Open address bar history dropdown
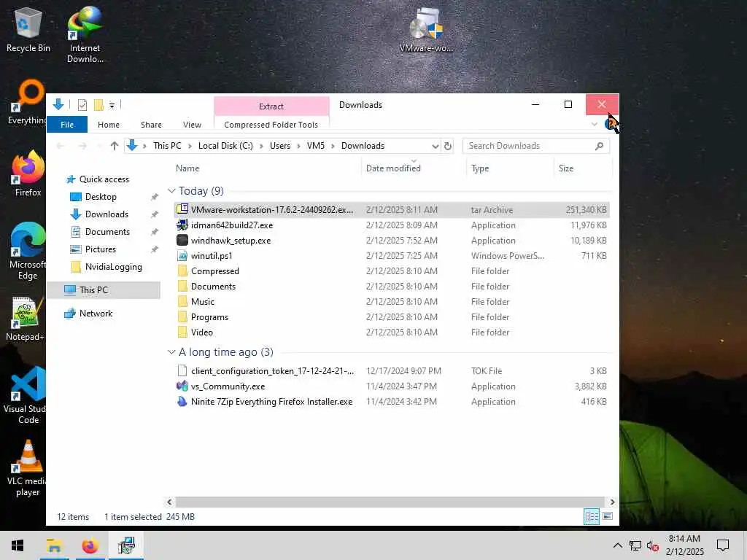This screenshot has width=747, height=560. 435,146
